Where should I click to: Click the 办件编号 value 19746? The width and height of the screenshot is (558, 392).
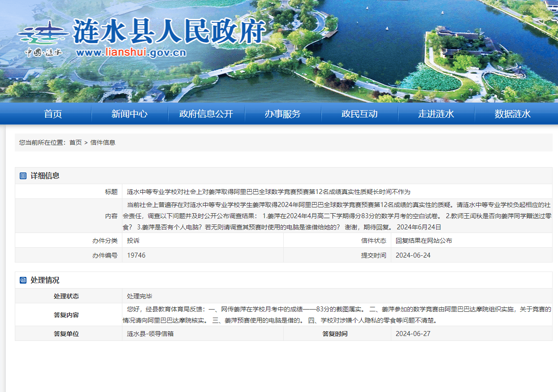tap(136, 255)
